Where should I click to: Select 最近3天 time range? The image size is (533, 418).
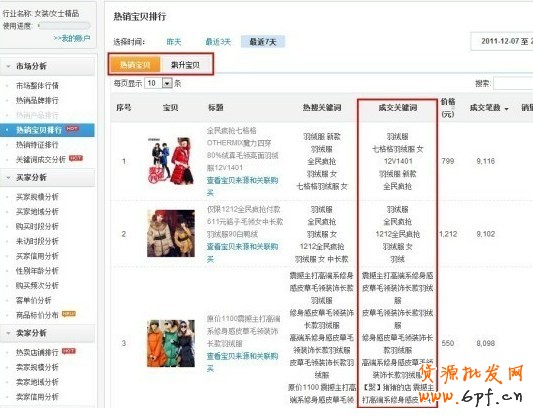click(218, 42)
